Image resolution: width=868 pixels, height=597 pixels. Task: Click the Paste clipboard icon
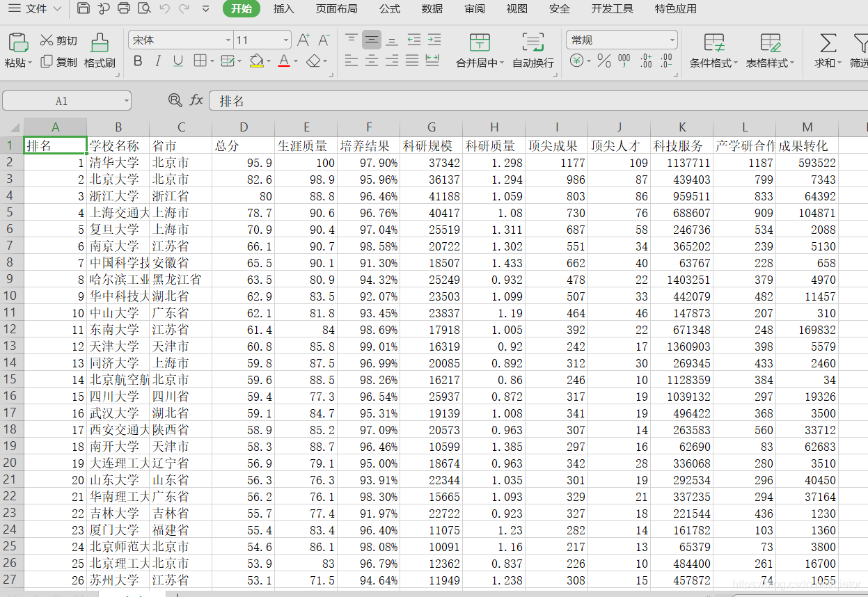(x=17, y=42)
